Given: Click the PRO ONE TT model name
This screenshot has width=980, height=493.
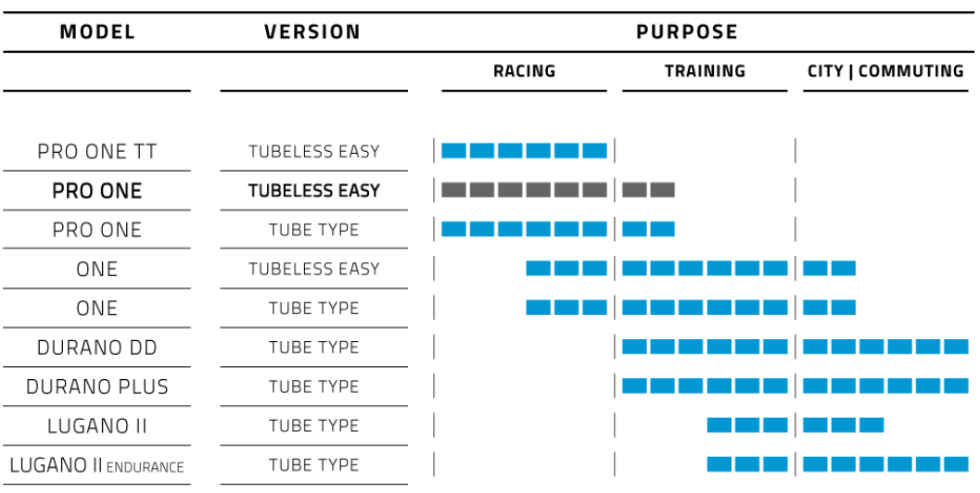Looking at the screenshot, I should tap(97, 151).
